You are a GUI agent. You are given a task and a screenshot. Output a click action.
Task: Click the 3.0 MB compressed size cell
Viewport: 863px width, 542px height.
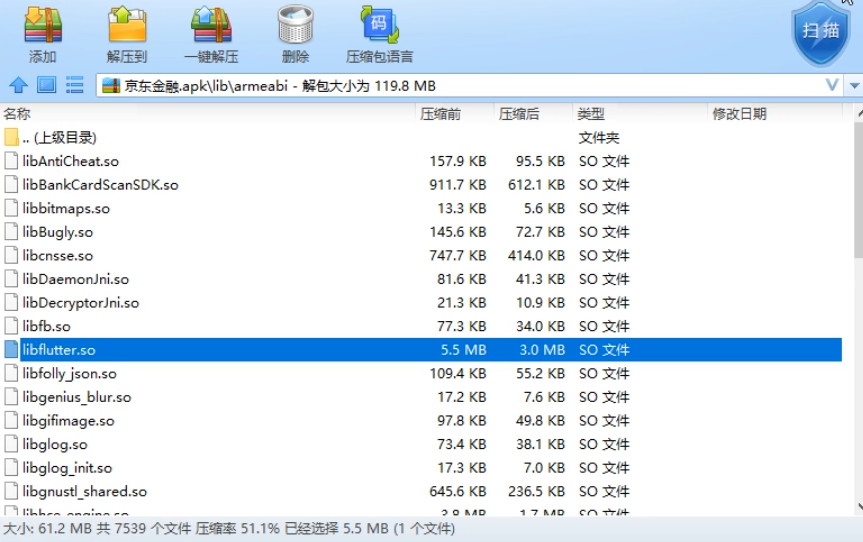[542, 350]
